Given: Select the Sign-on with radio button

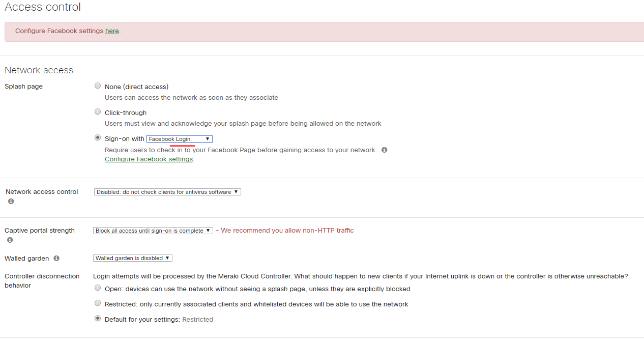Looking at the screenshot, I should (98, 138).
